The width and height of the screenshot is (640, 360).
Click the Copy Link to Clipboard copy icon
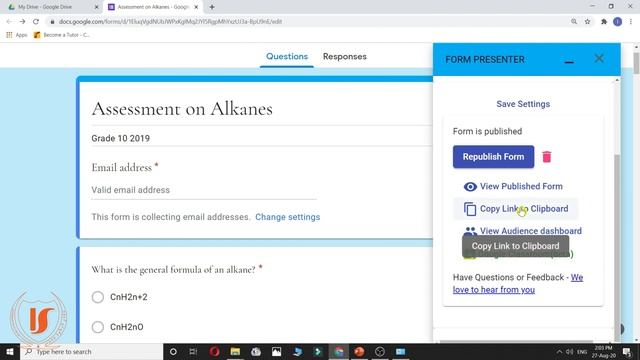click(x=470, y=209)
